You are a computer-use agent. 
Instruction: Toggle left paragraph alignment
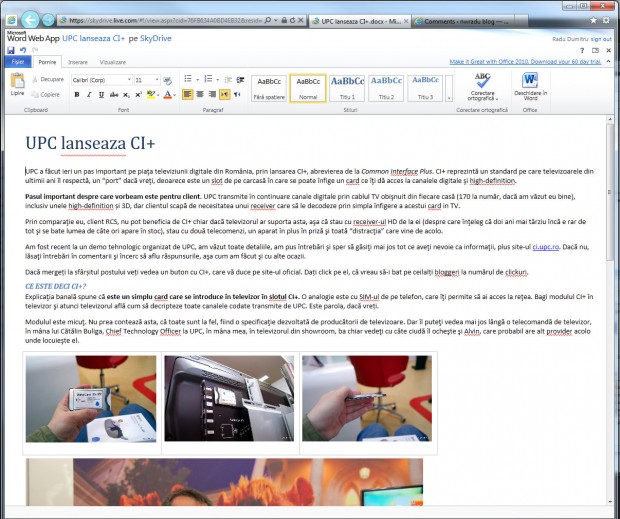coord(187,94)
